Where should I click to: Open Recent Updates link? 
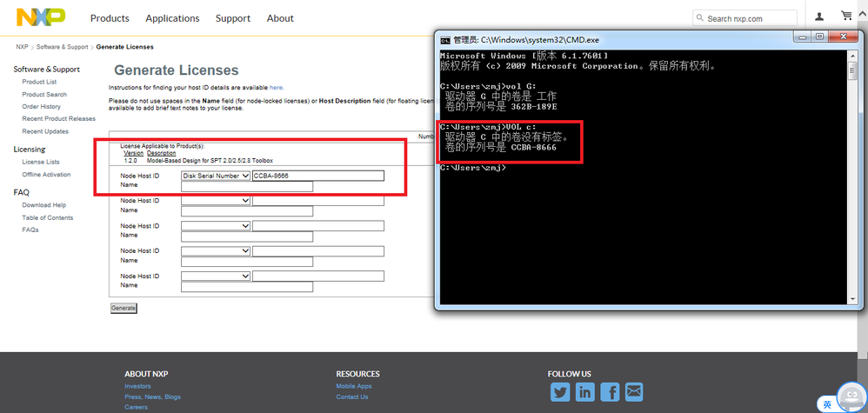[x=45, y=132]
